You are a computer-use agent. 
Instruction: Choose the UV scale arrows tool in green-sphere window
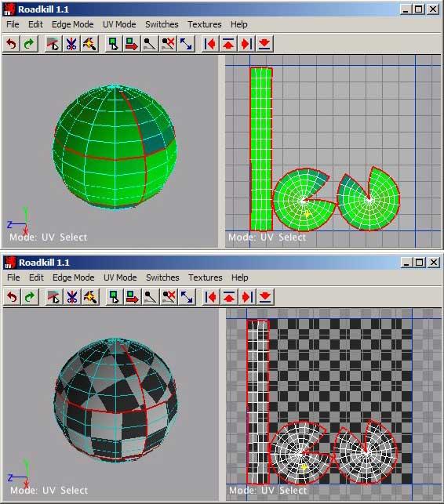point(186,43)
